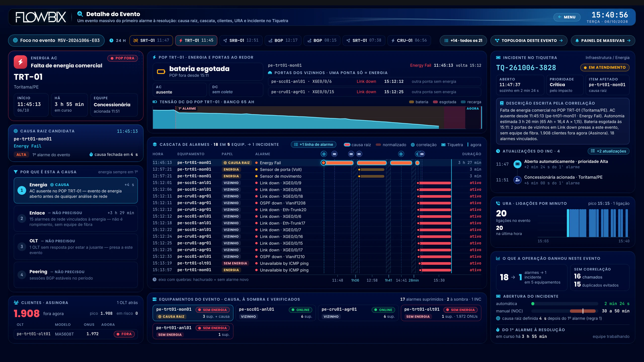Click the Clientes Assinora people icon
This screenshot has width=644, height=362.
pyautogui.click(x=16, y=303)
